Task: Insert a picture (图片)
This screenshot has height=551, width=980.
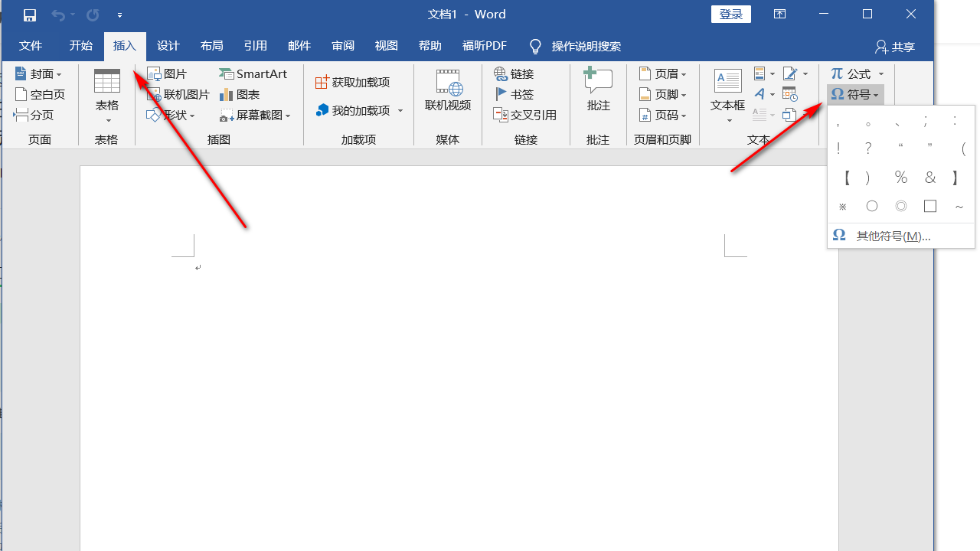Action: tap(167, 74)
